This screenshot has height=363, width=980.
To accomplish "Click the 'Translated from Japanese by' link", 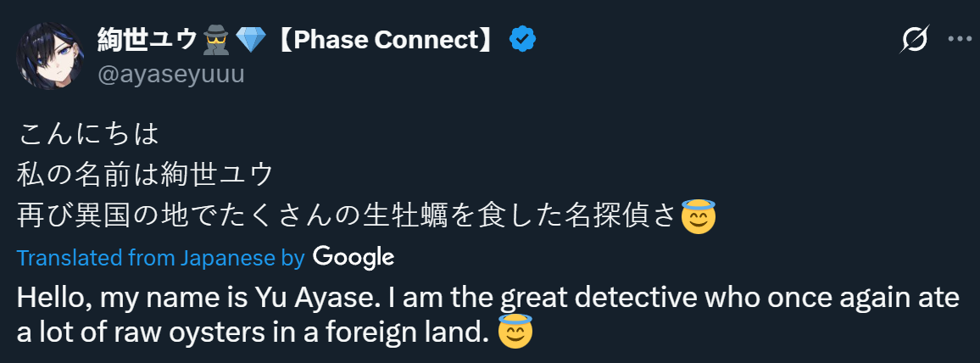I will coord(160,258).
